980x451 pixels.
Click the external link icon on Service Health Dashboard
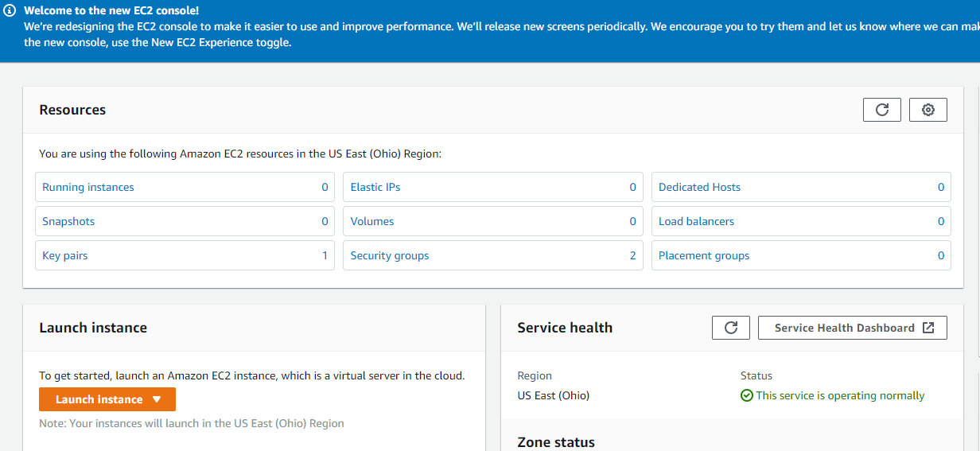point(928,328)
